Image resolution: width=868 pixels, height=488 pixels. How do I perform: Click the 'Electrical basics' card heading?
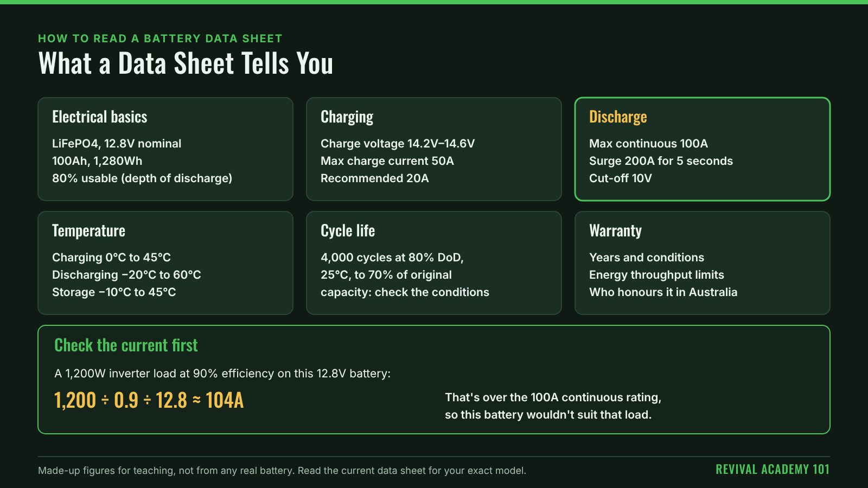click(x=100, y=117)
